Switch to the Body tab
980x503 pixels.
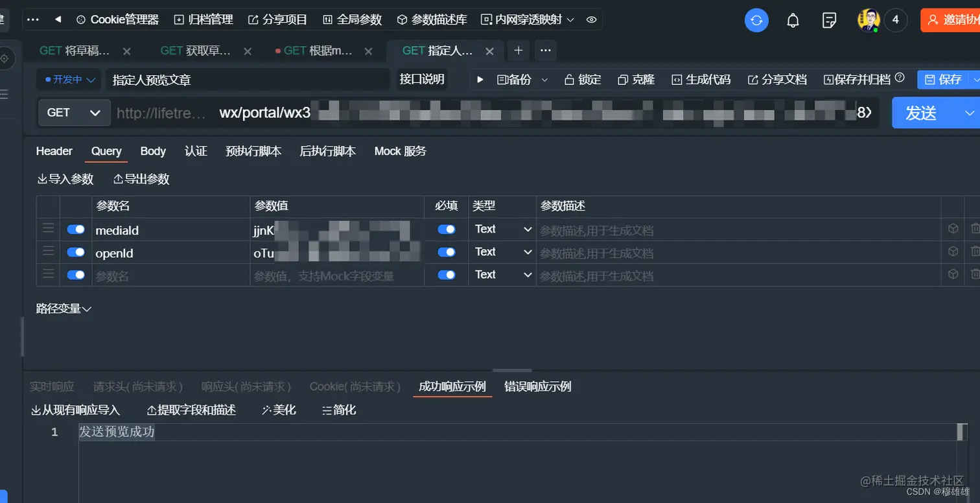pyautogui.click(x=153, y=151)
